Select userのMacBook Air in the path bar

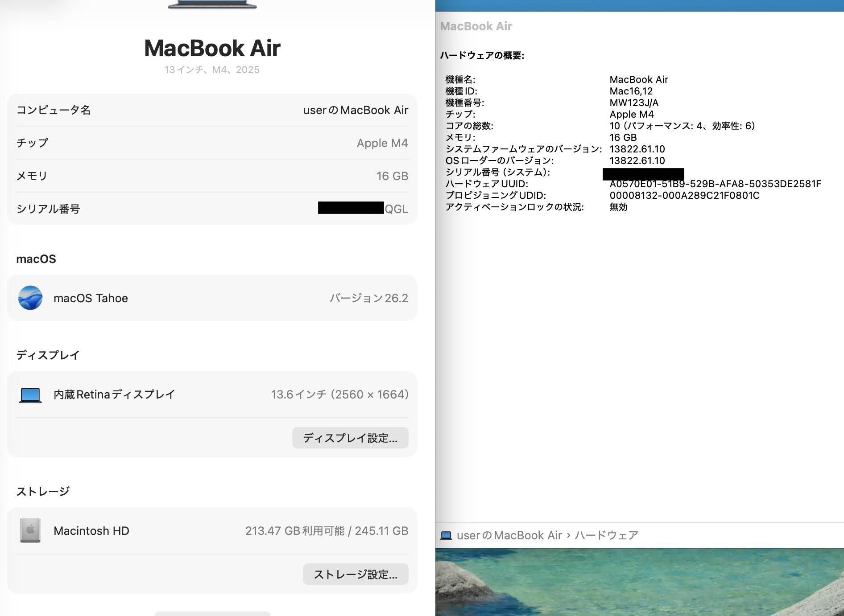click(509, 535)
